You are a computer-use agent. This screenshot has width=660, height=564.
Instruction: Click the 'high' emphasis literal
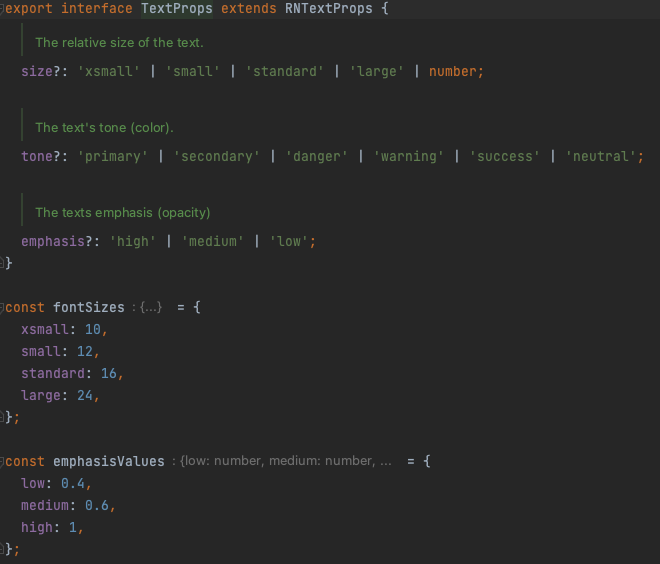point(133,241)
